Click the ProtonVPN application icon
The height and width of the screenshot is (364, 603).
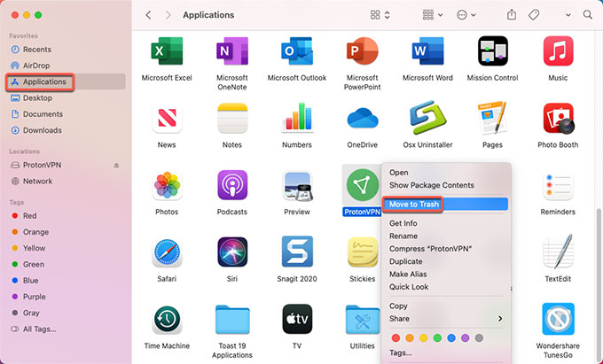(360, 184)
